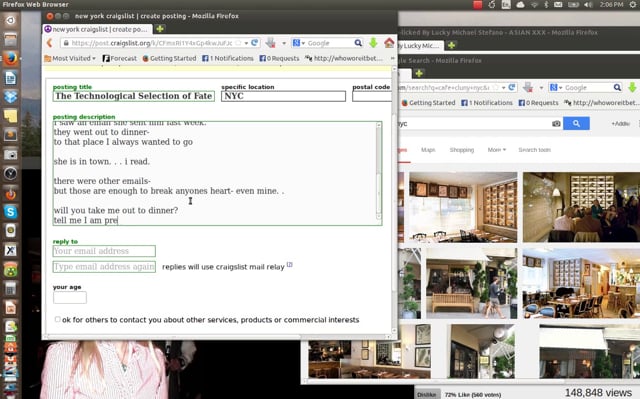This screenshot has width=640, height=399.
Task: Open the search engine selector in the Google window
Action: click(x=556, y=87)
